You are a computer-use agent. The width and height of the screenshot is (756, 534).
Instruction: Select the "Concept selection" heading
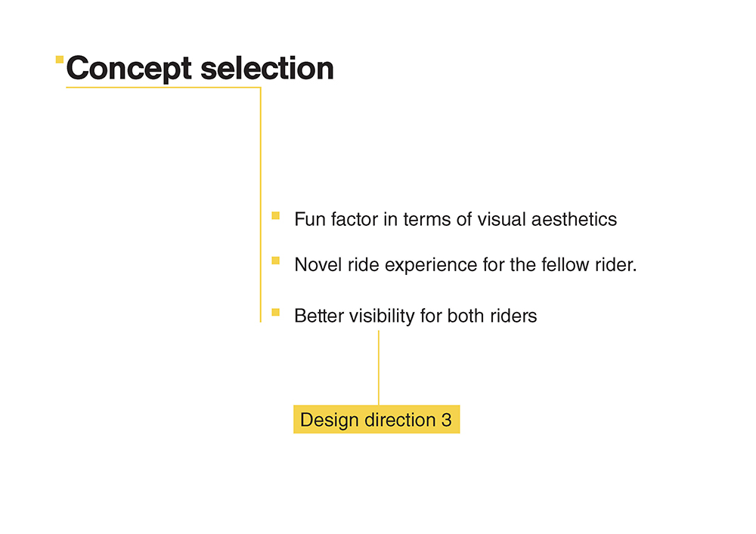(x=200, y=68)
